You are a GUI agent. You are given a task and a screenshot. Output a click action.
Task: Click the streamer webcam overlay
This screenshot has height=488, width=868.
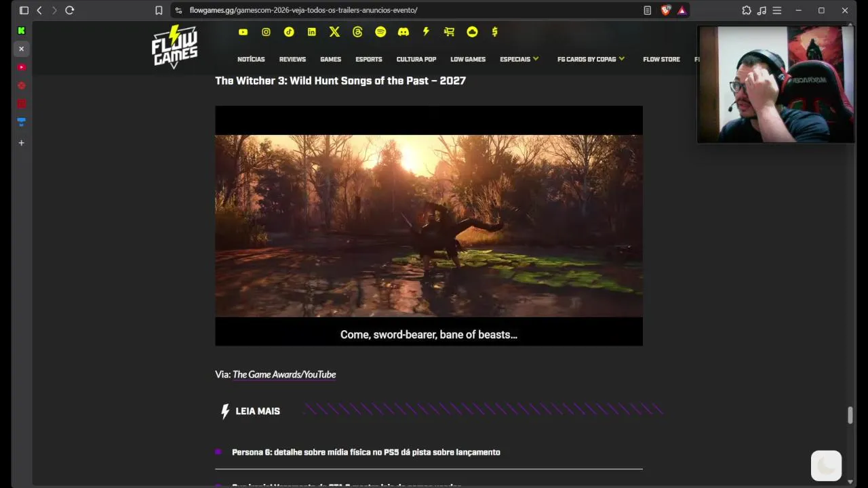pos(776,85)
